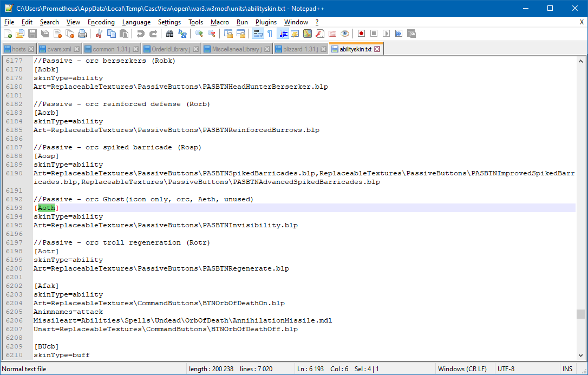The height and width of the screenshot is (375, 588).
Task: Show the Document Map panel
Action: tap(308, 34)
